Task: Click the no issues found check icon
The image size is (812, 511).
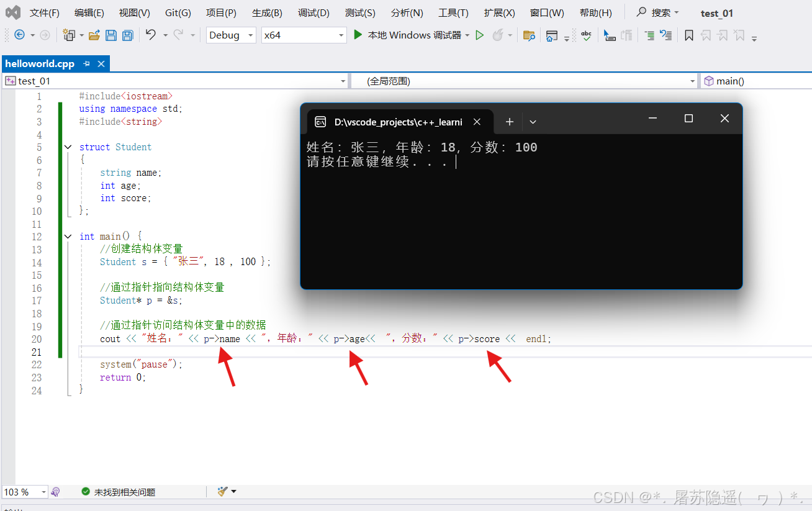Action: tap(86, 492)
